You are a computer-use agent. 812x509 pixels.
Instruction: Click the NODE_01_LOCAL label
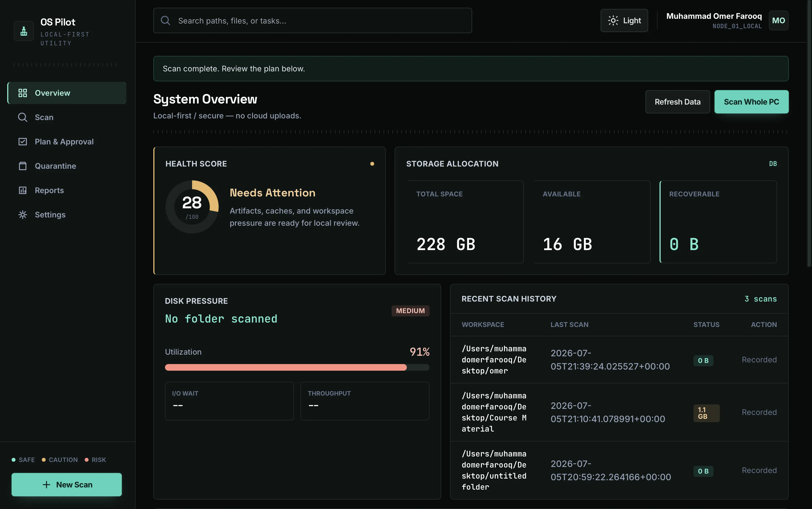point(737,26)
